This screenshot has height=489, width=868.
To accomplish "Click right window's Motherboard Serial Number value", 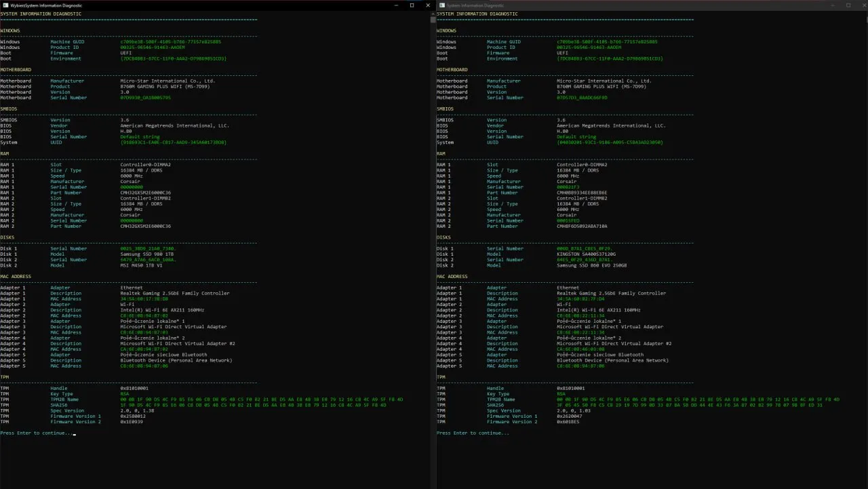I will click(x=582, y=98).
